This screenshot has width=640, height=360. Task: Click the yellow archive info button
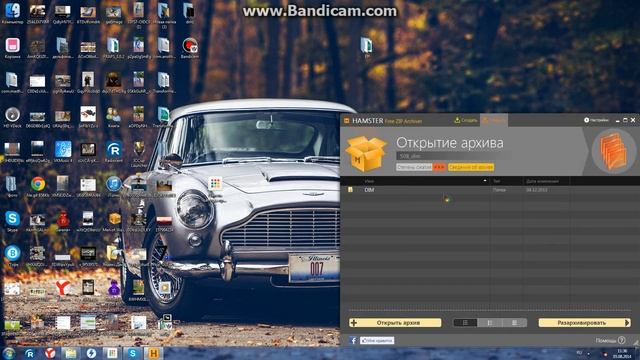click(471, 167)
